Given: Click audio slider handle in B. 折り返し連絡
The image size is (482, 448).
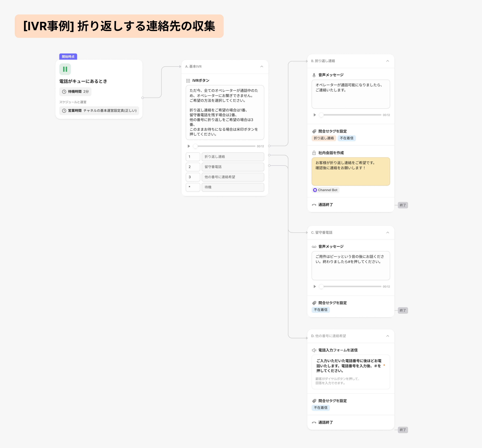Looking at the screenshot, I should pos(321,115).
